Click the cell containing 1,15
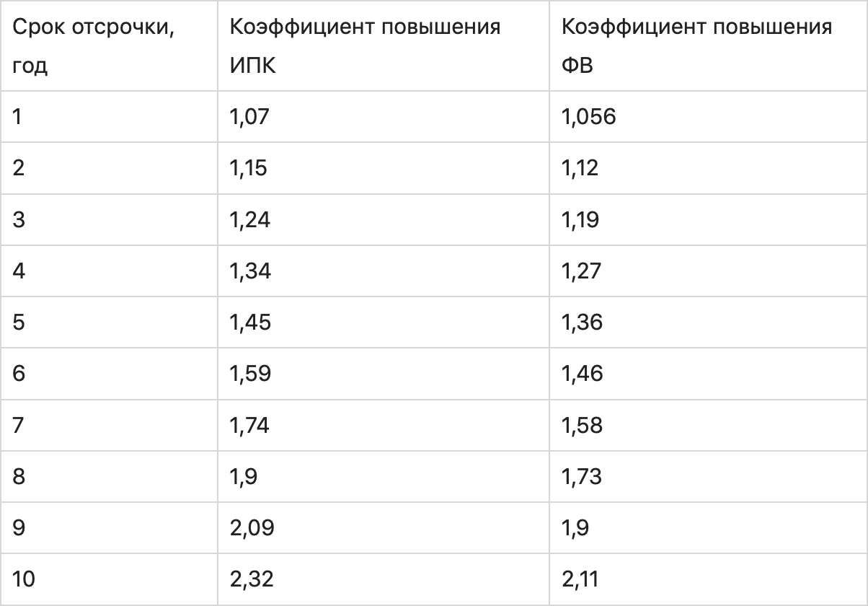The image size is (868, 606). coord(248,167)
